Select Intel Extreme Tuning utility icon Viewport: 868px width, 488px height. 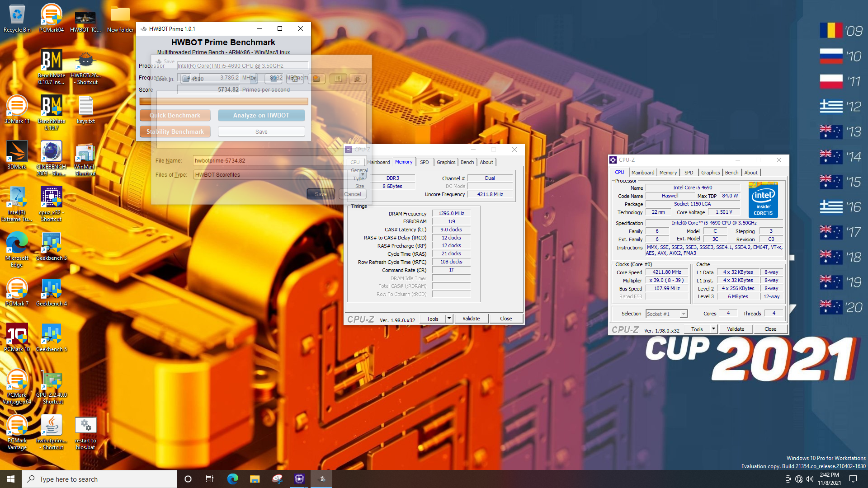click(17, 204)
